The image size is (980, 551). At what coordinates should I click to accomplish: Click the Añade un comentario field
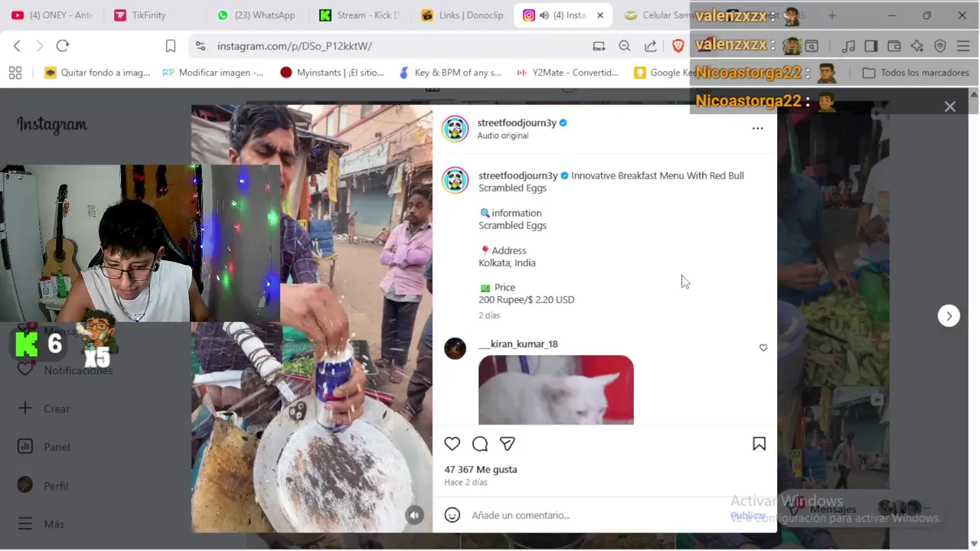point(597,515)
